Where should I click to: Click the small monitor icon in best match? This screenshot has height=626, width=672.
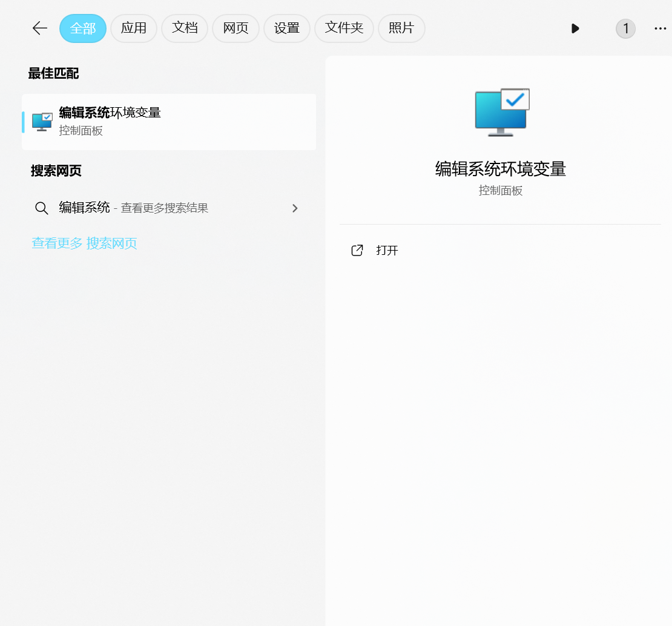point(42,122)
